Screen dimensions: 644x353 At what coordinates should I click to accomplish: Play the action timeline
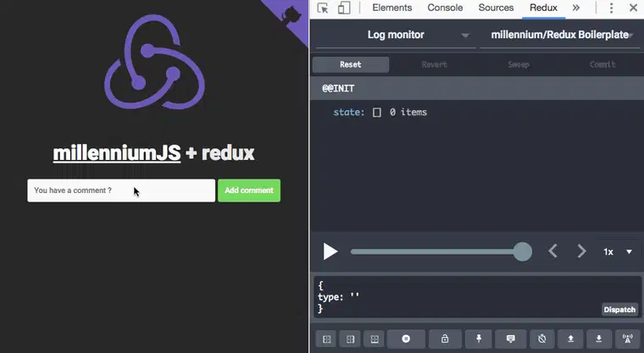pyautogui.click(x=330, y=251)
